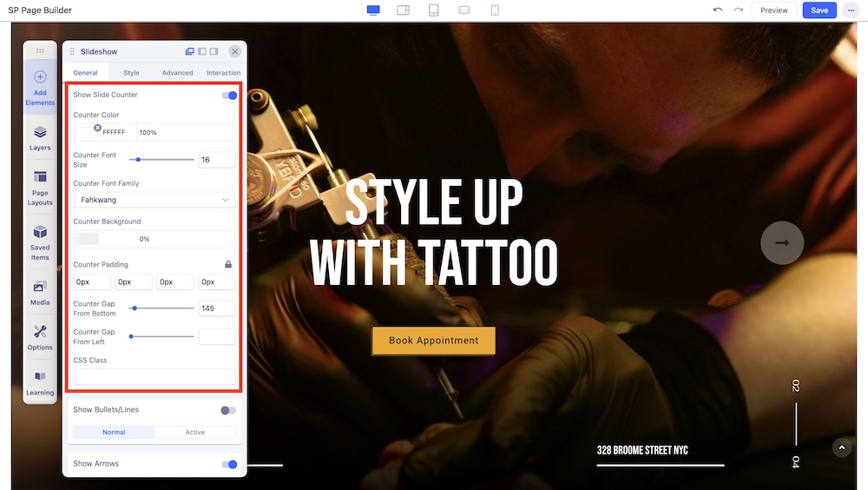
Task: Click the blue Save button
Action: click(x=819, y=10)
